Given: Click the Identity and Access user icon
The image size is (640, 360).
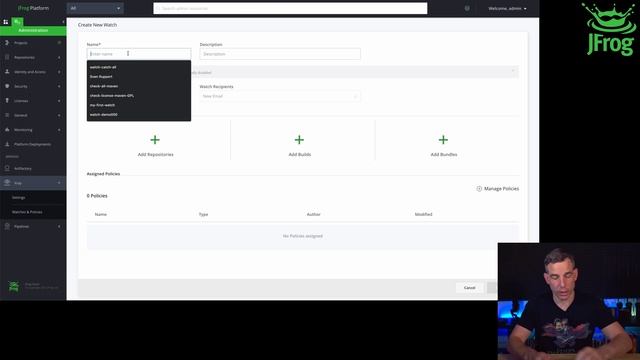Looking at the screenshot, I should coord(7,72).
